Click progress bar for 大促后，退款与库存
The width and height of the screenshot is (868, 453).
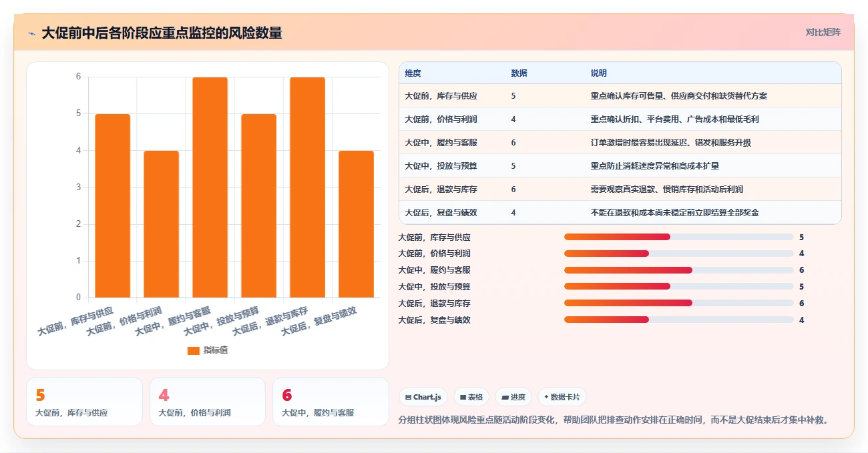tap(678, 303)
